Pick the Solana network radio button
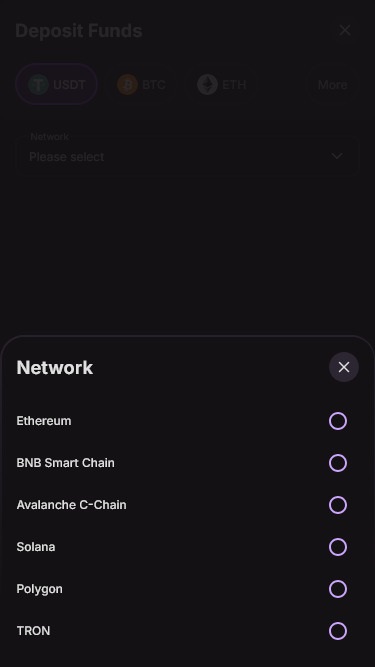 click(x=338, y=547)
